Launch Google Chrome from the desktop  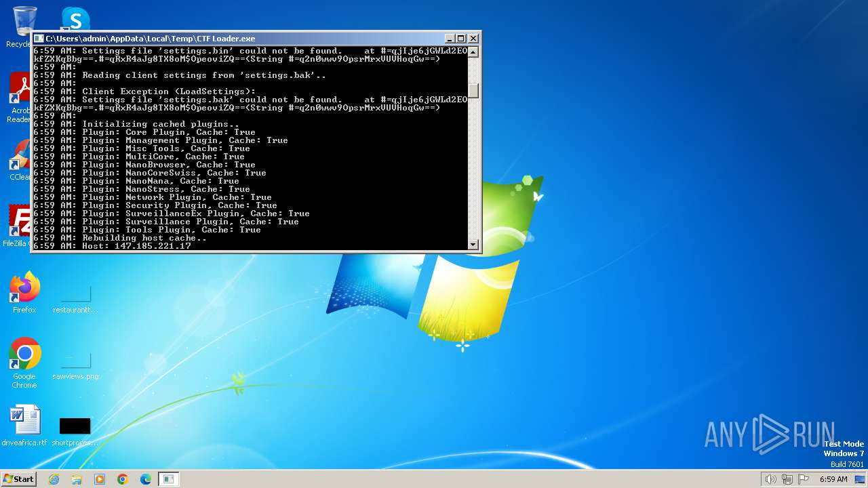pyautogui.click(x=24, y=363)
